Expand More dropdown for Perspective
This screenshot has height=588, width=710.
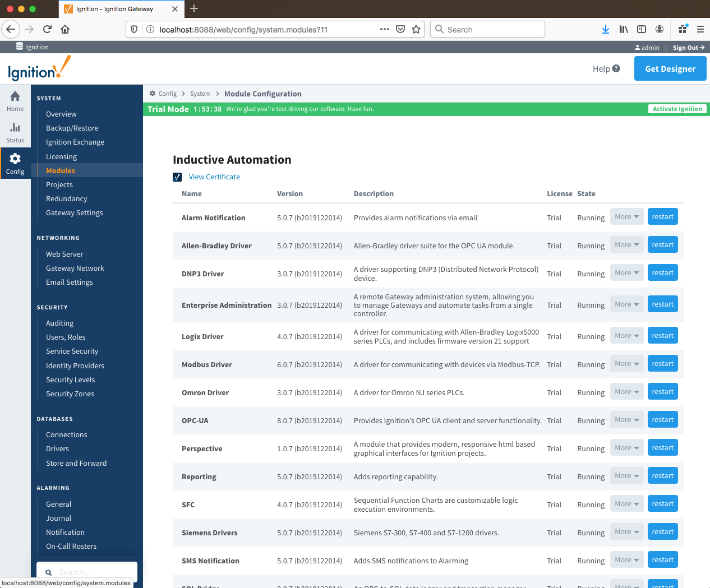tap(626, 448)
